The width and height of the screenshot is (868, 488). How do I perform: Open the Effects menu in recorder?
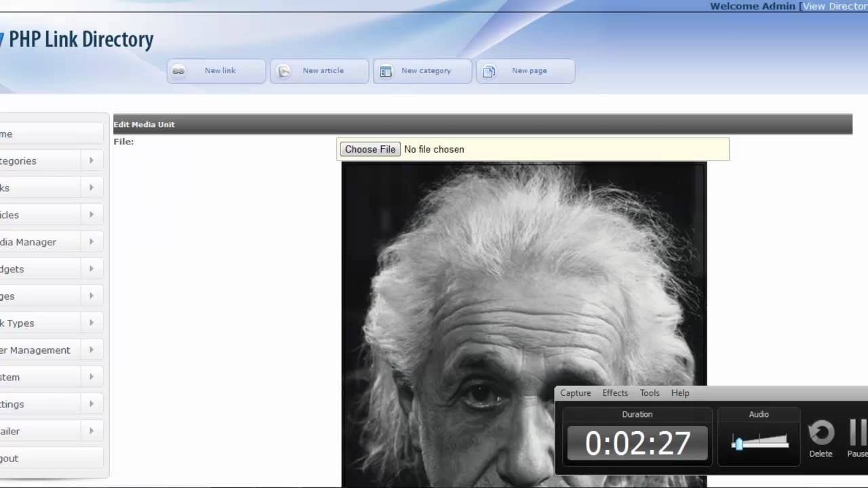615,393
